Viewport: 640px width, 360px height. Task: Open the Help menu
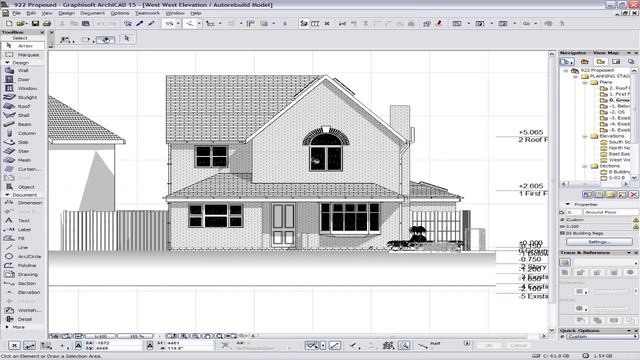pos(196,13)
